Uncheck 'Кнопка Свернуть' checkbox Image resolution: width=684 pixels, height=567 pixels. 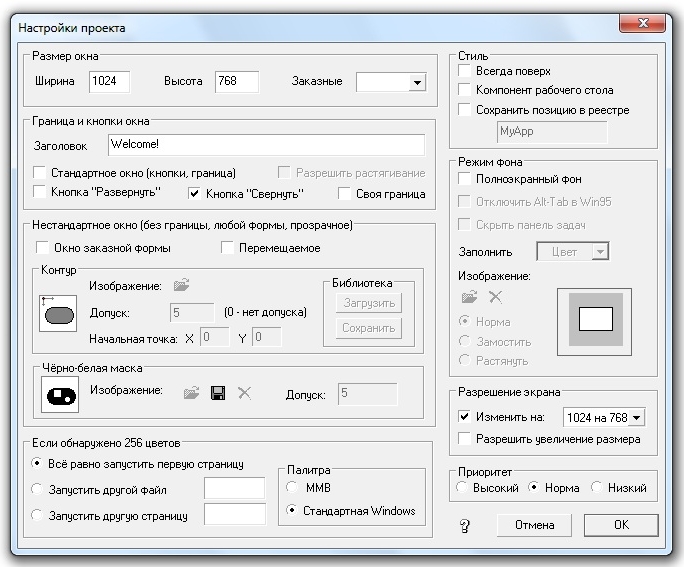195,193
